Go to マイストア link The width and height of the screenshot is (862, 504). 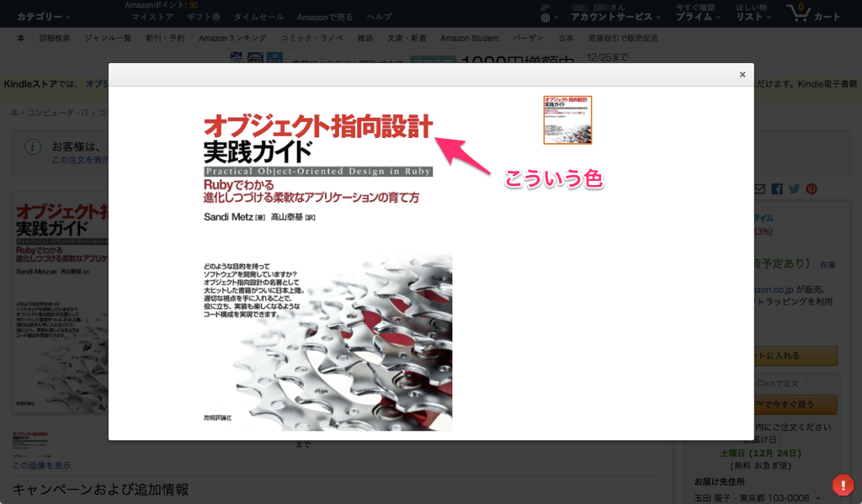pyautogui.click(x=152, y=17)
